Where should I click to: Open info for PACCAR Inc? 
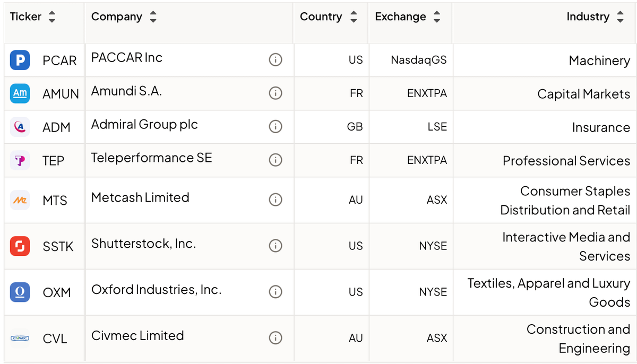tap(275, 60)
